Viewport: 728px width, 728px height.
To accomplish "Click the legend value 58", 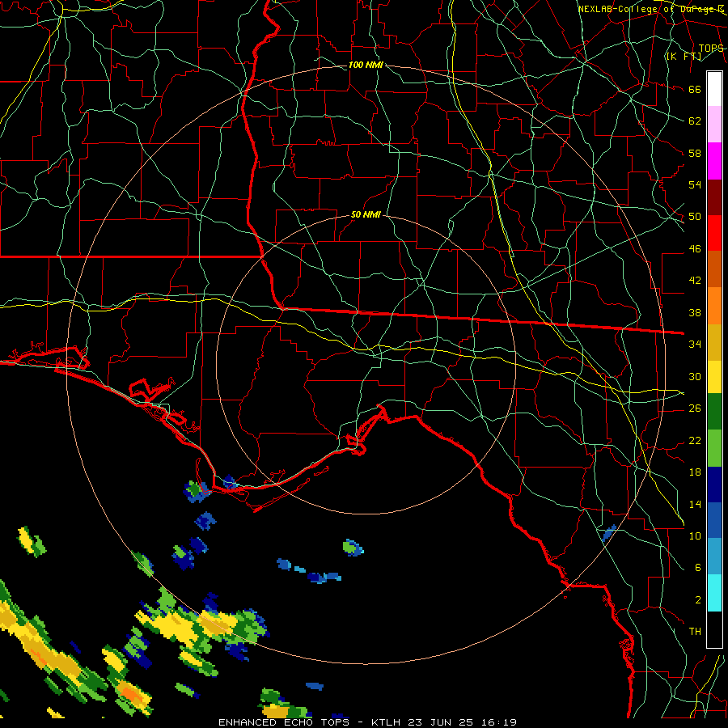I will [695, 153].
